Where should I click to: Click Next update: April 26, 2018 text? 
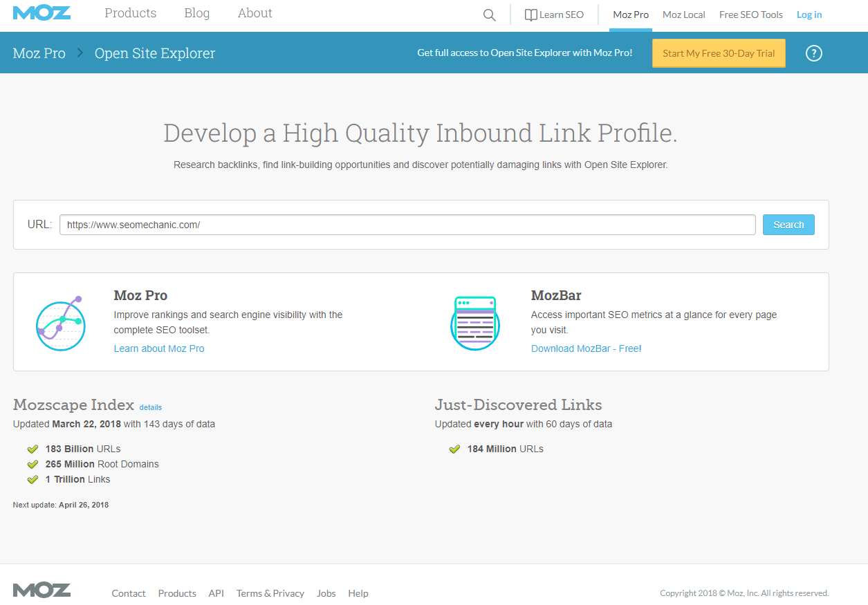[61, 505]
